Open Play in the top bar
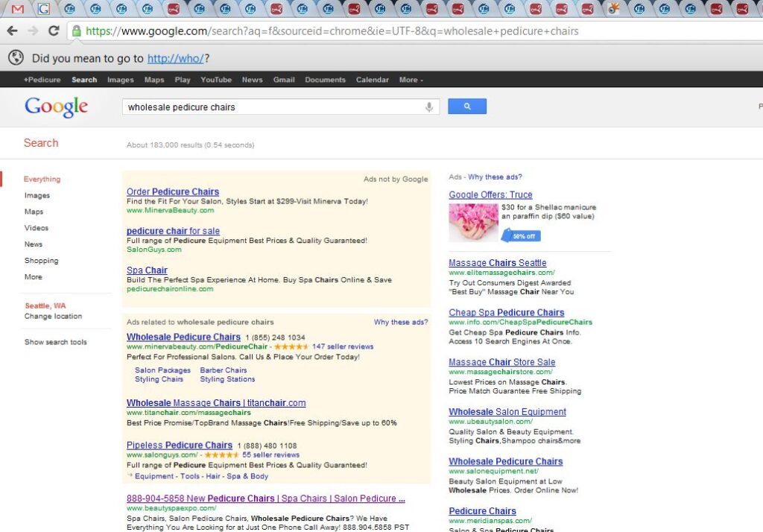The height and width of the screenshot is (532, 763). tap(183, 80)
